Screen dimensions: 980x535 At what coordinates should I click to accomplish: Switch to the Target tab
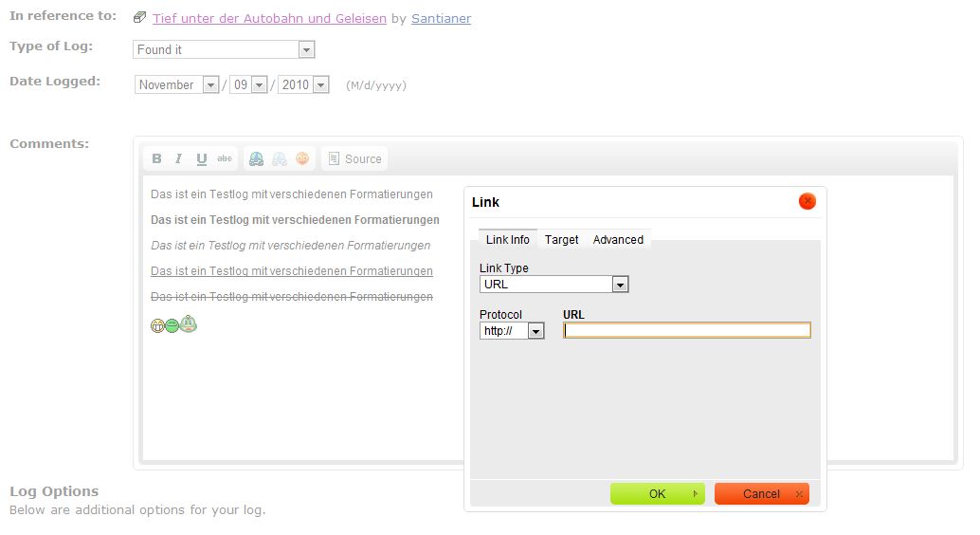pyautogui.click(x=561, y=240)
